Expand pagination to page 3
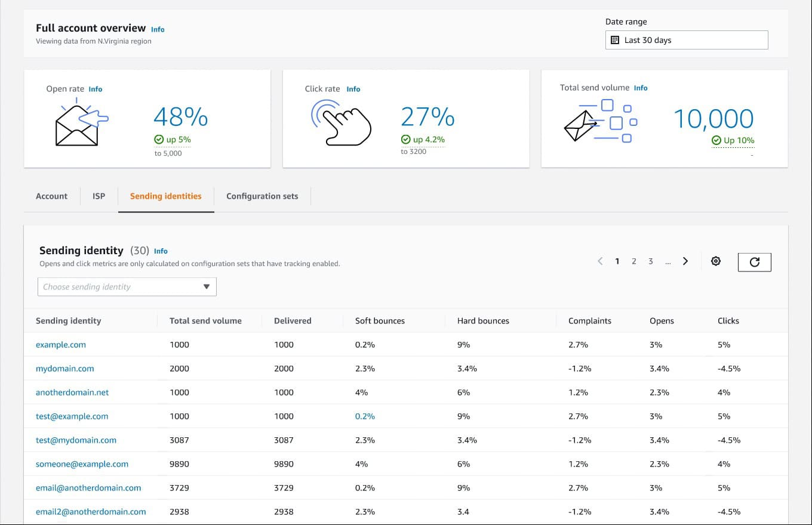 tap(651, 261)
